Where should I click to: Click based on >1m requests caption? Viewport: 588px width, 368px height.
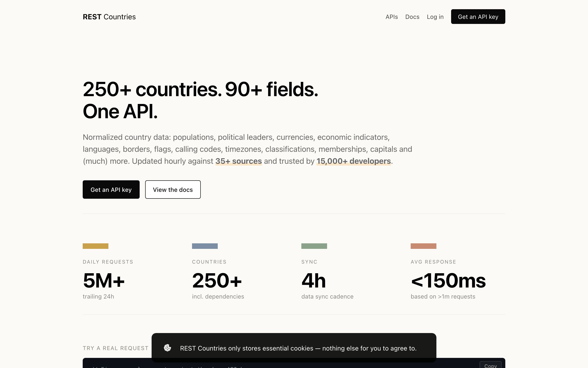pyautogui.click(x=443, y=296)
